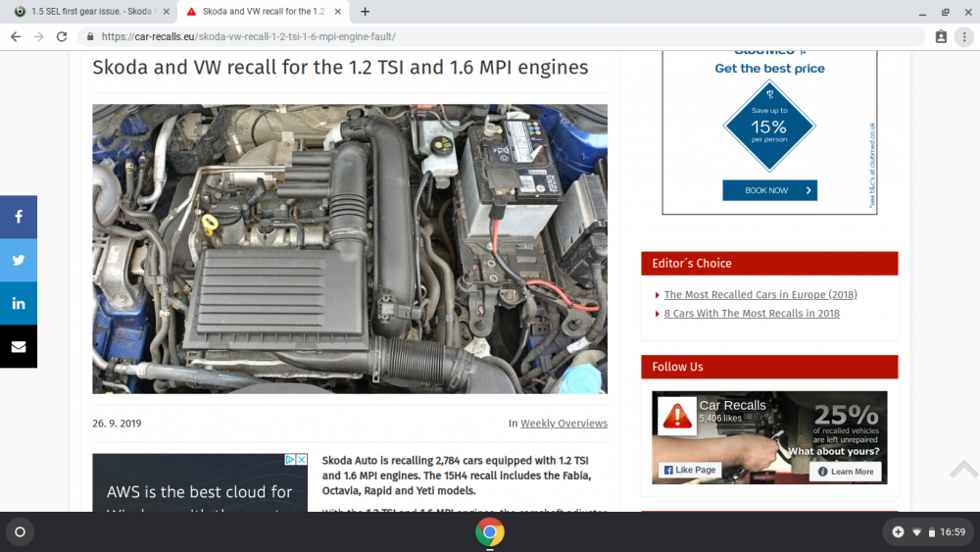
Task: Click the Car Recalls warning logo
Action: (x=677, y=416)
